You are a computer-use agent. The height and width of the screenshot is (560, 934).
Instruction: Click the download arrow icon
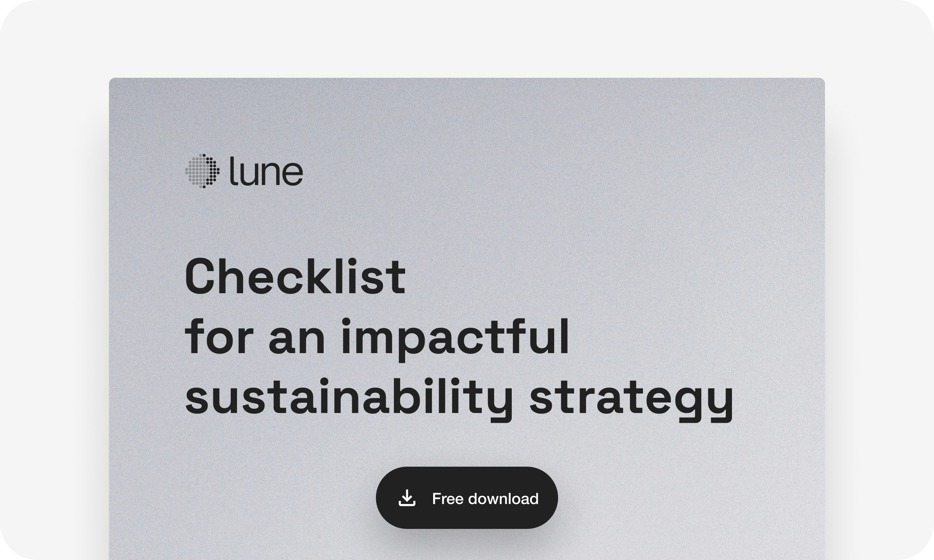[x=407, y=498]
